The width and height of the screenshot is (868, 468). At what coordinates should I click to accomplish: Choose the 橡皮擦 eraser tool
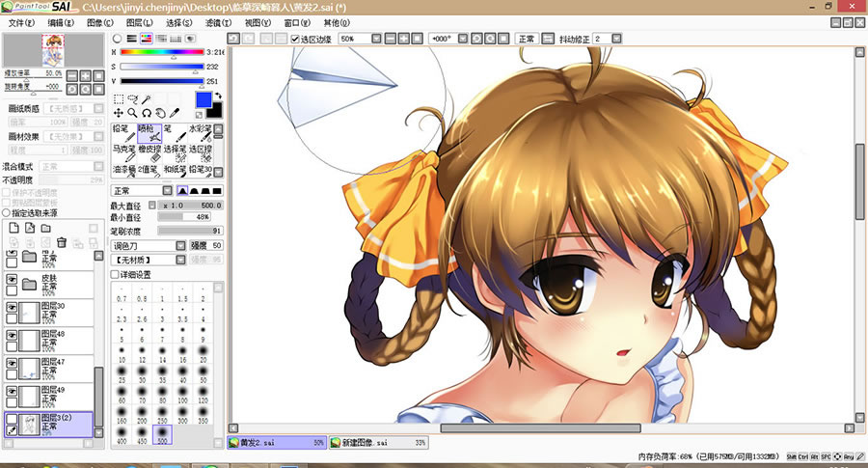(x=149, y=153)
